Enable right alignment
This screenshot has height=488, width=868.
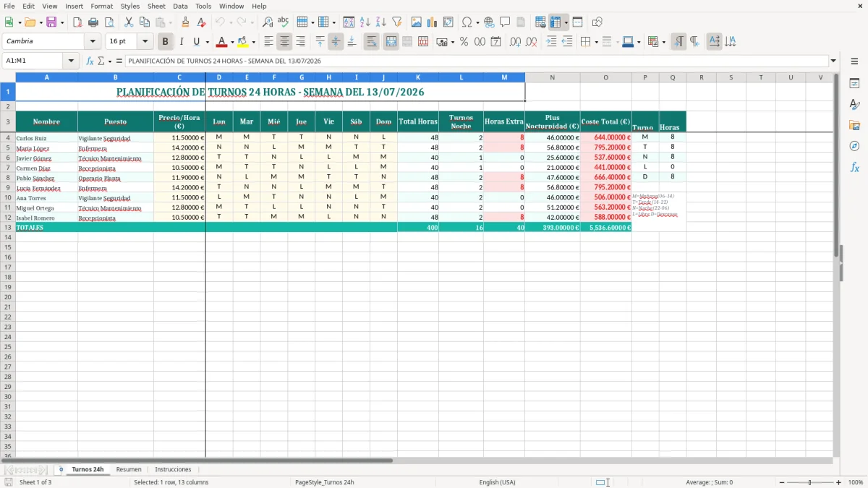[x=300, y=42]
